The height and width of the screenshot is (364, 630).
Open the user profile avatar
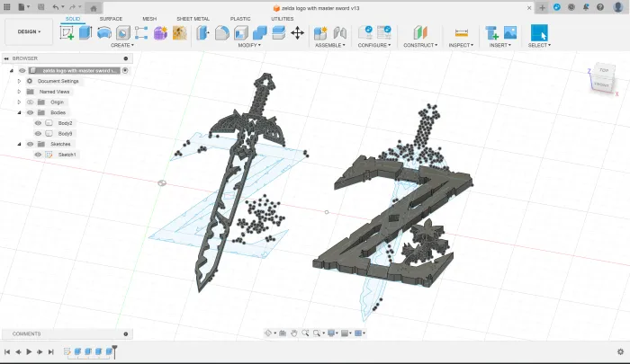pos(618,7)
